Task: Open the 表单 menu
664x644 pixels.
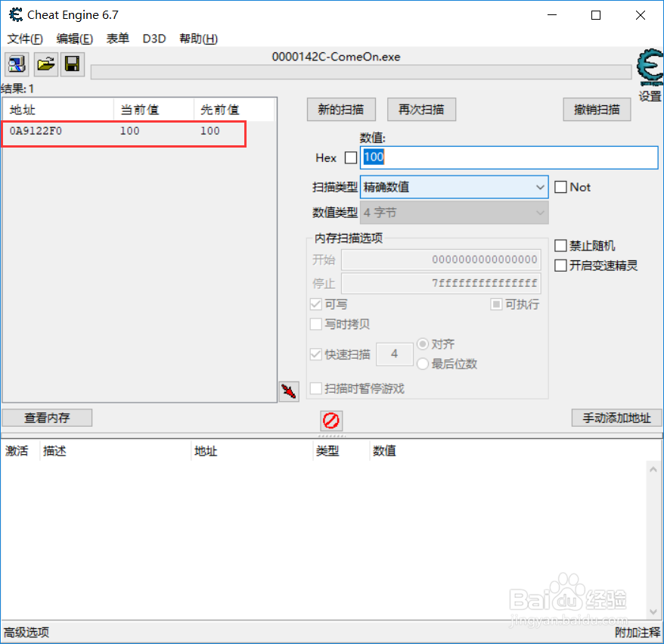Action: [118, 39]
